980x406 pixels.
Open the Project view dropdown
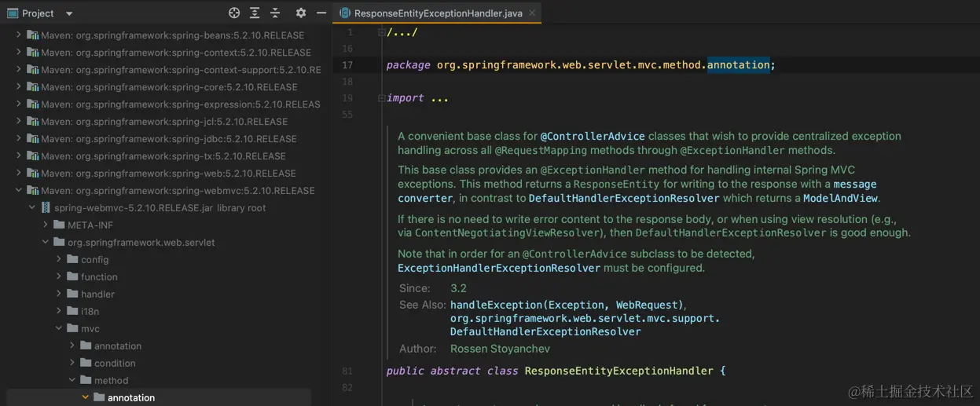point(69,13)
